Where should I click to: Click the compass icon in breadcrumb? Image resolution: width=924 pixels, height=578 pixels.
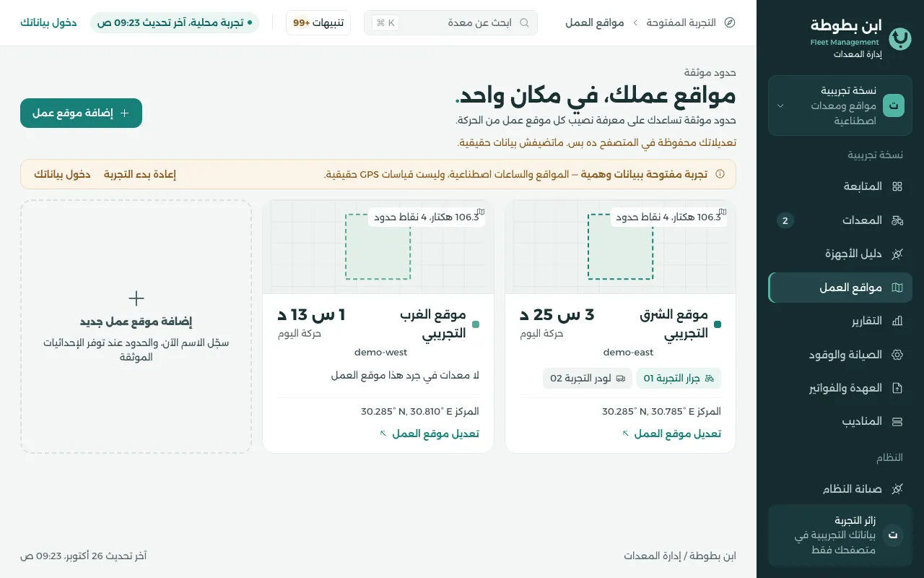[730, 22]
